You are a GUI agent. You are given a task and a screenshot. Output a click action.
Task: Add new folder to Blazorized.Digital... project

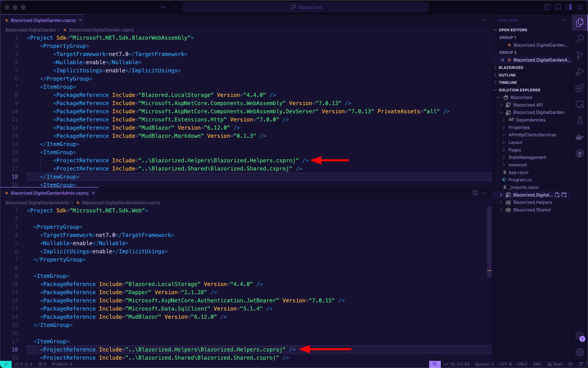click(564, 195)
